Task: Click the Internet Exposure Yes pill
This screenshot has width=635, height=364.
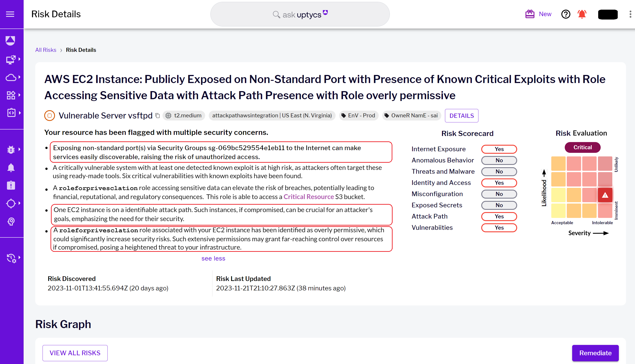Action: pyautogui.click(x=499, y=149)
